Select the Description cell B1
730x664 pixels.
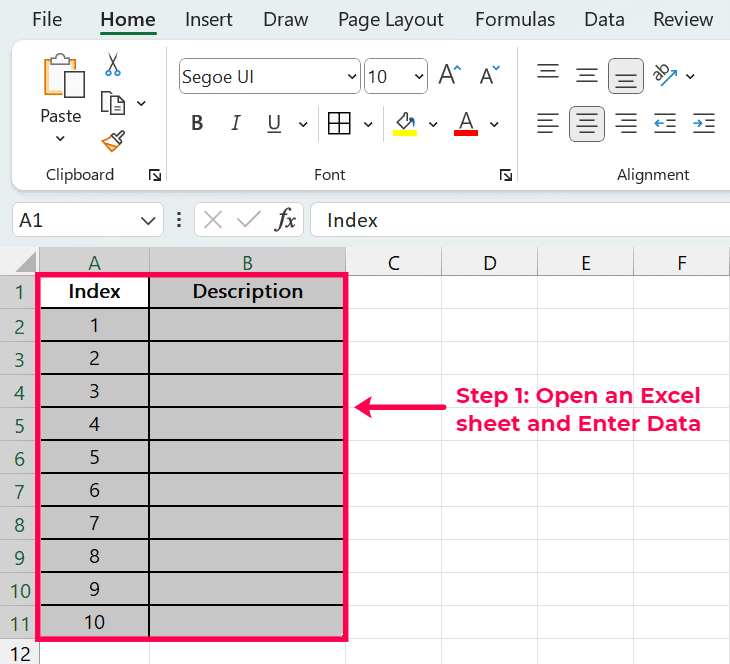coord(247,292)
